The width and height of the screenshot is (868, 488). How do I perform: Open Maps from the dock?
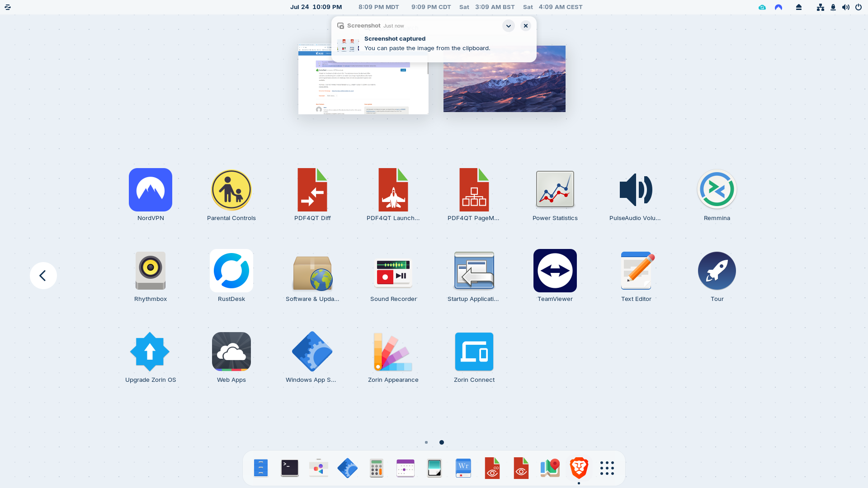(x=550, y=468)
